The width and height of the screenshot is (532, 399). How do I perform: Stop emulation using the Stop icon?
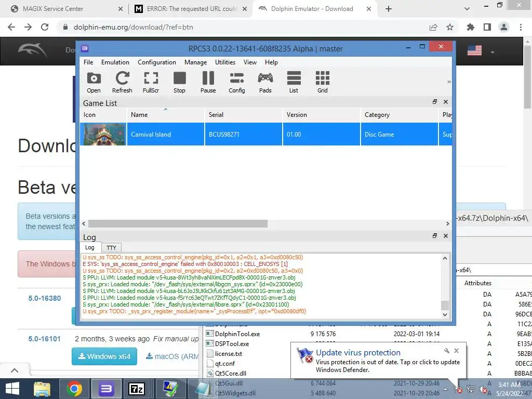179,82
